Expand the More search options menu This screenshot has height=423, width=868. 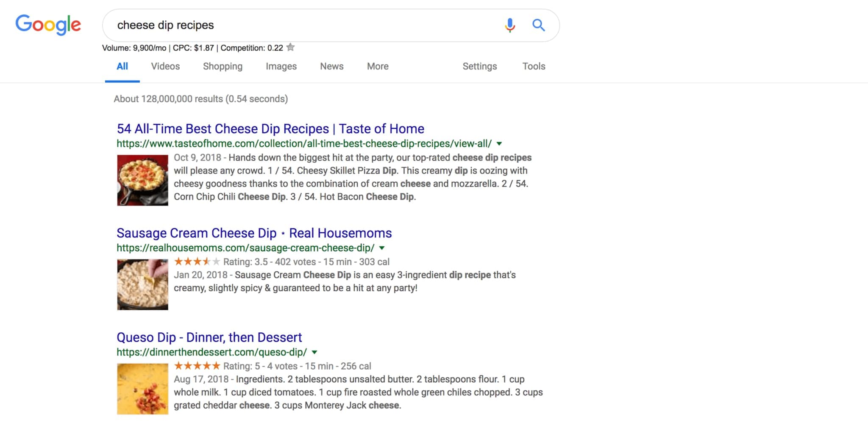[x=378, y=67]
